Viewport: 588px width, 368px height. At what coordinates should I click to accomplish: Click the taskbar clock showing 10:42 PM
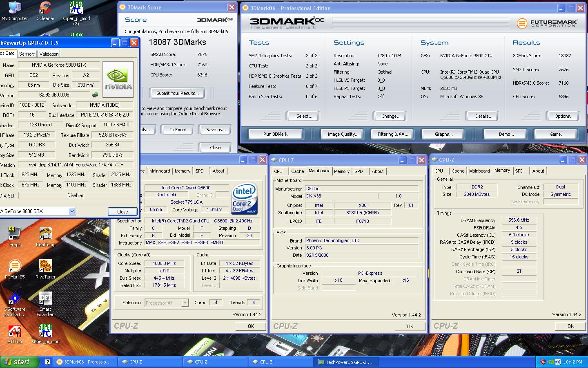coord(572,362)
